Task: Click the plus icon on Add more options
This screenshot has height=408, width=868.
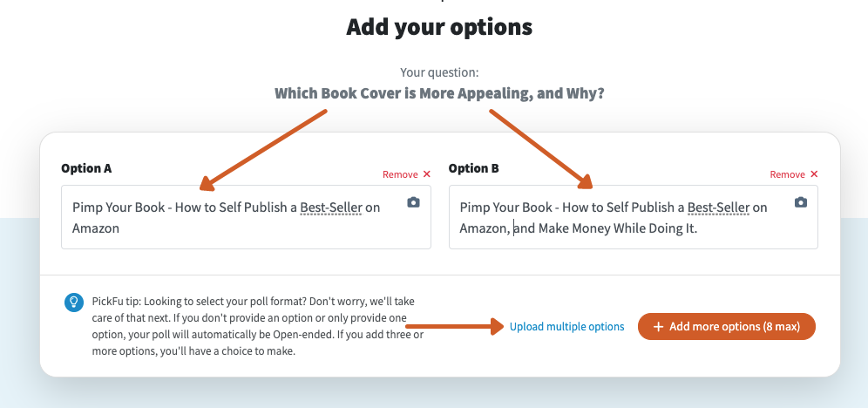Action: pyautogui.click(x=658, y=327)
